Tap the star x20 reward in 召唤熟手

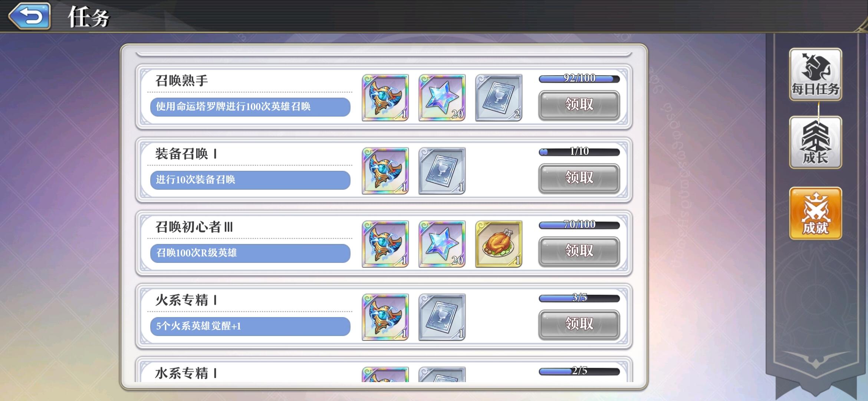tap(442, 98)
